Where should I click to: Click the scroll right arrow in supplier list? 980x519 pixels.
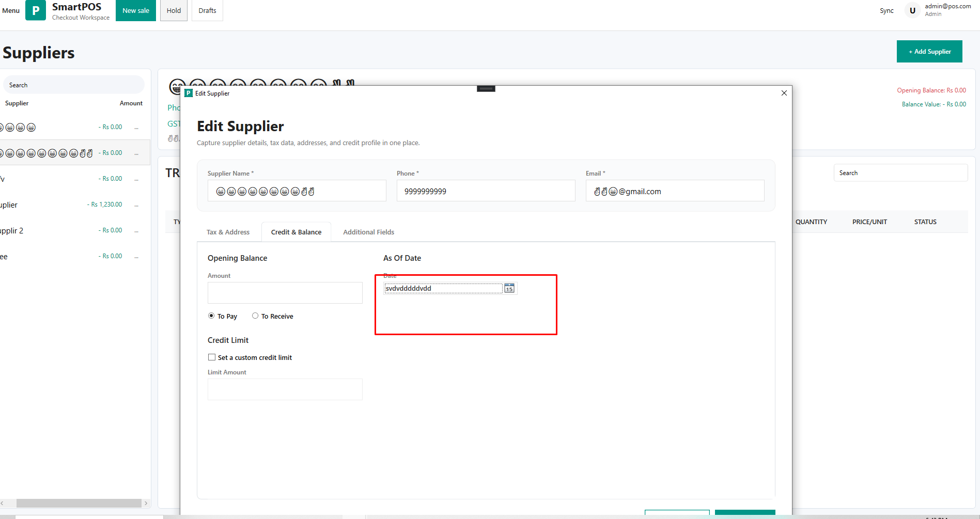[146, 503]
